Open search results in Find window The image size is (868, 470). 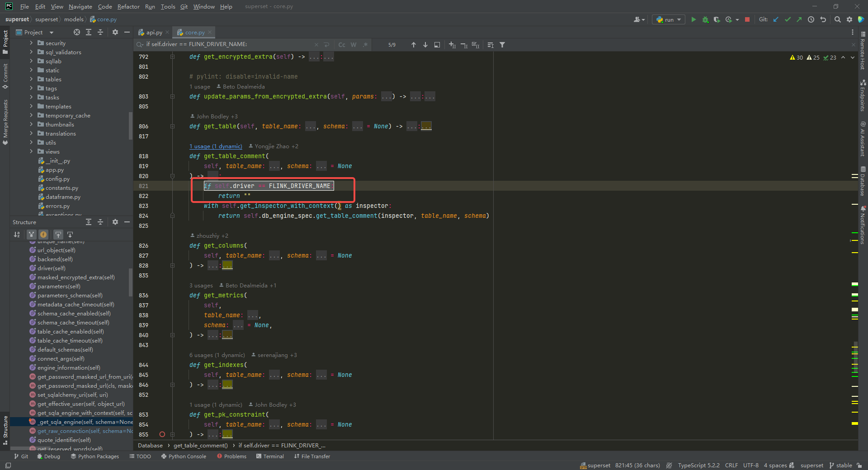(x=437, y=45)
